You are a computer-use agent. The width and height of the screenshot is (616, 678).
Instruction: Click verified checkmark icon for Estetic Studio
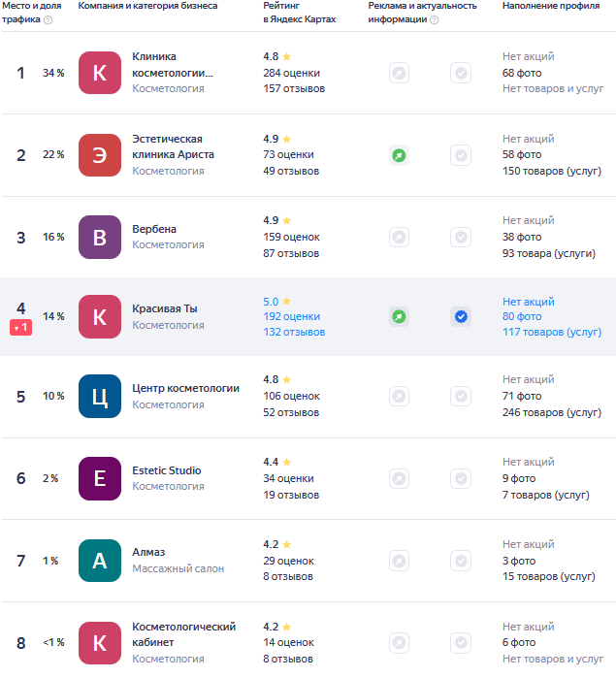[x=461, y=478]
